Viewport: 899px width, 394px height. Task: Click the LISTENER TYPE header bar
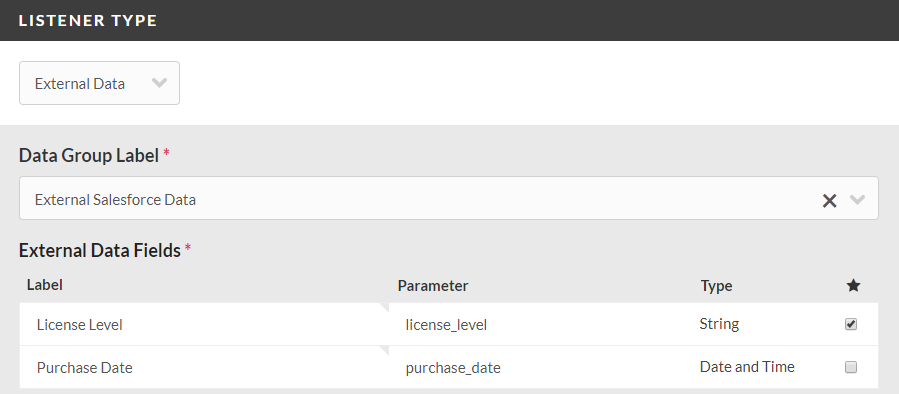point(450,20)
